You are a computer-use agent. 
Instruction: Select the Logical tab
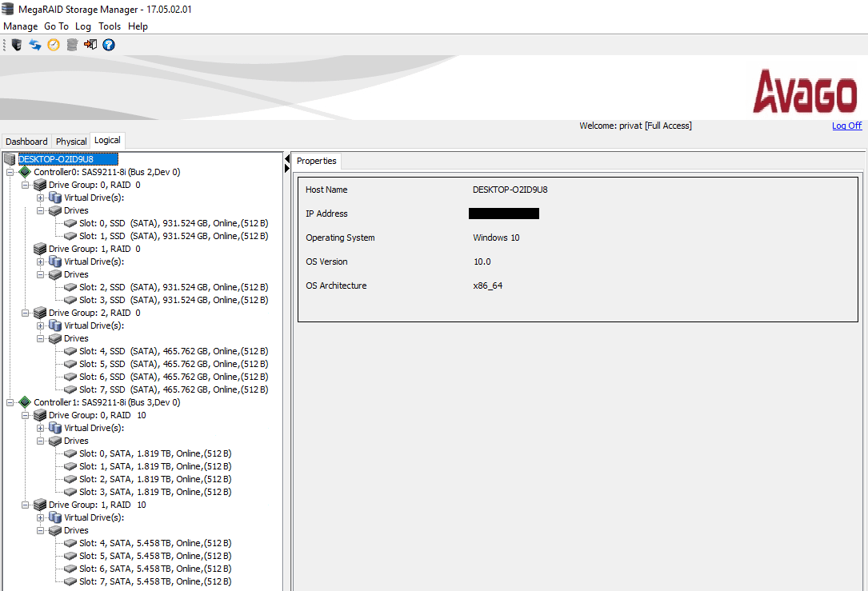coord(107,141)
